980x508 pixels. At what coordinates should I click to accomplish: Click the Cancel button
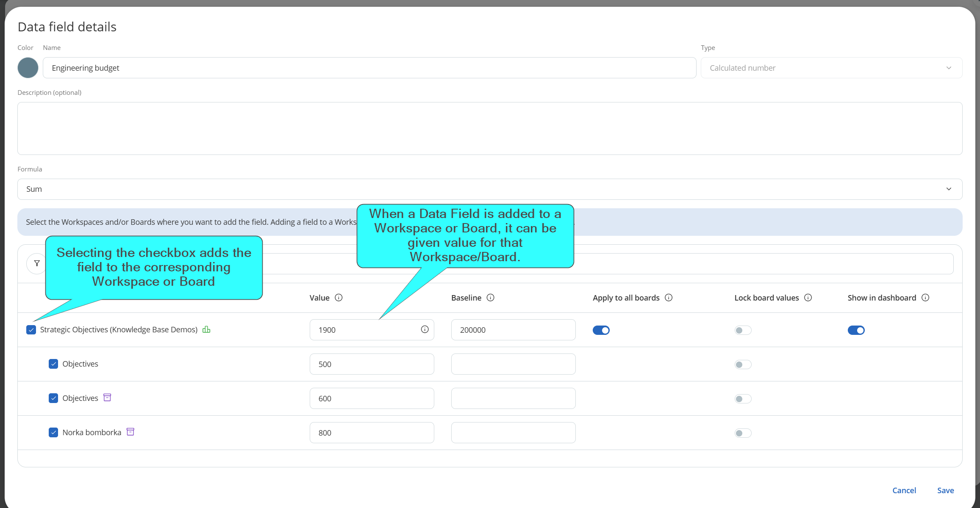click(904, 490)
